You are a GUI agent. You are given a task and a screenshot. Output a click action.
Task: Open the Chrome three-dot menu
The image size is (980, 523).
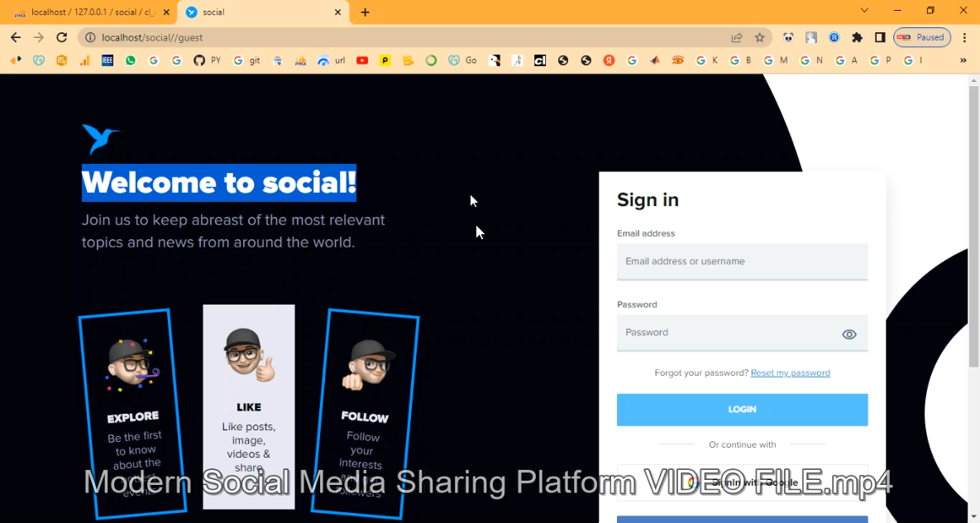coord(964,37)
